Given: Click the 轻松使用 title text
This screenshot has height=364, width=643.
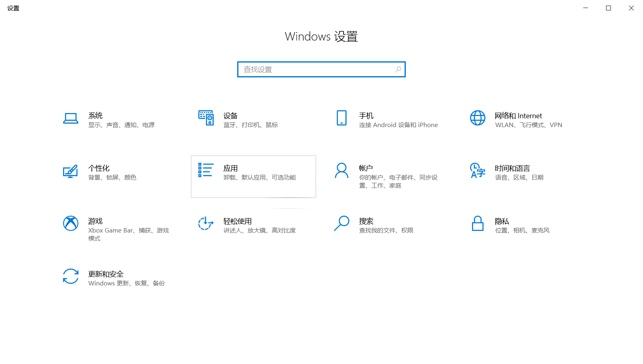Looking at the screenshot, I should pos(238,221).
